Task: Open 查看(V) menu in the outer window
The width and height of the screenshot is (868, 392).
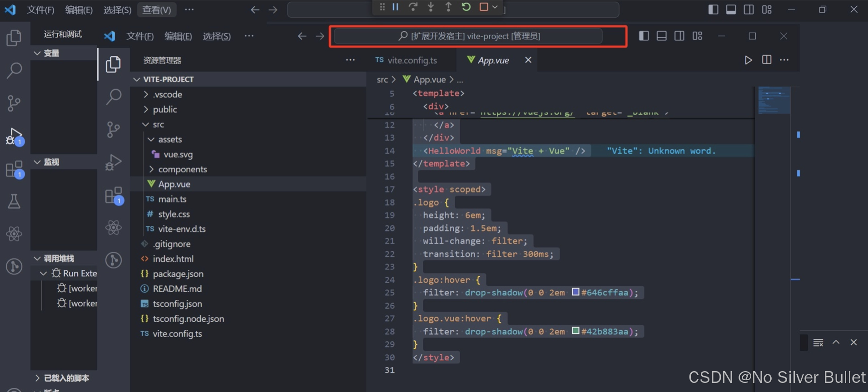Action: pos(157,10)
